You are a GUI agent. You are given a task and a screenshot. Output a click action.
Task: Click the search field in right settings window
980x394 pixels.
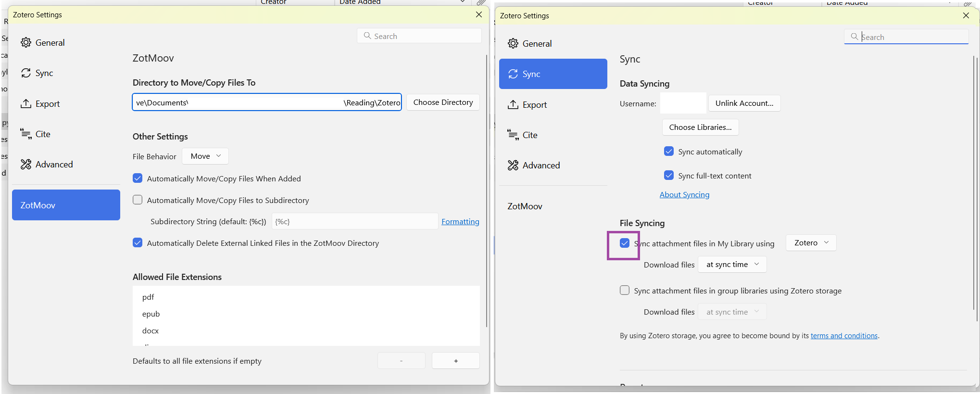(906, 37)
